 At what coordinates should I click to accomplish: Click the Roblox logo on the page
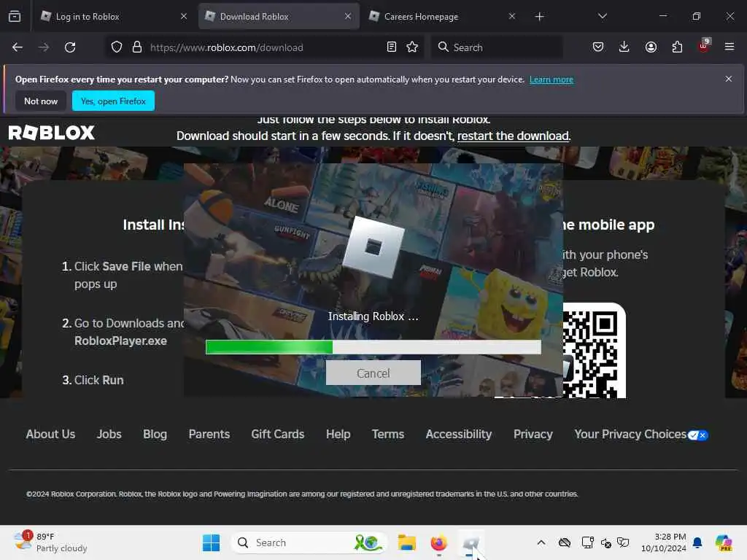[52, 133]
